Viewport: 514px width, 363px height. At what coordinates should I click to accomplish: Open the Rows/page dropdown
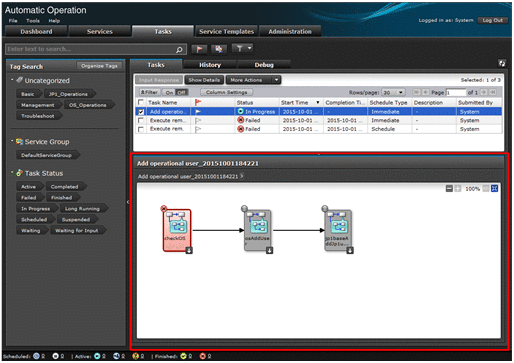tap(393, 92)
